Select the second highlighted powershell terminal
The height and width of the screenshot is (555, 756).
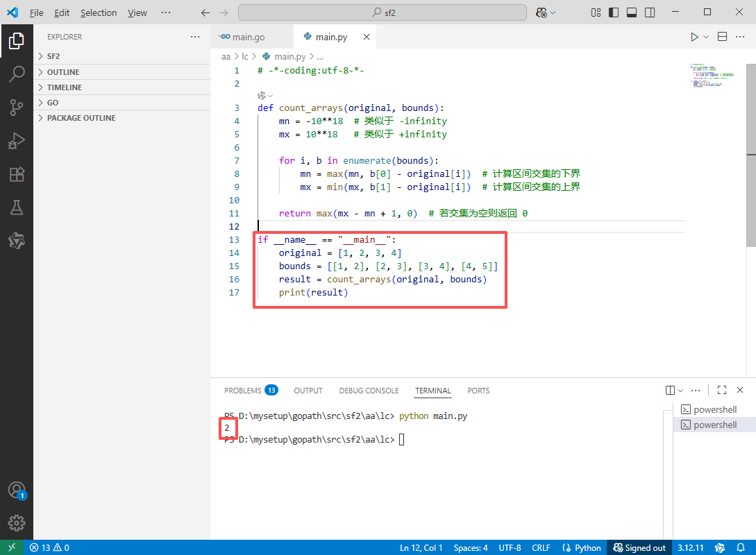[714, 425]
